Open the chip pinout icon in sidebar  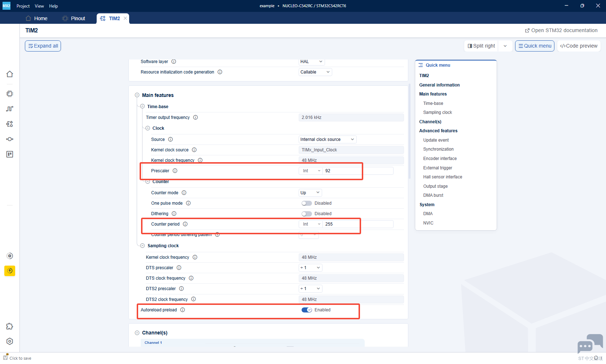pos(10,94)
